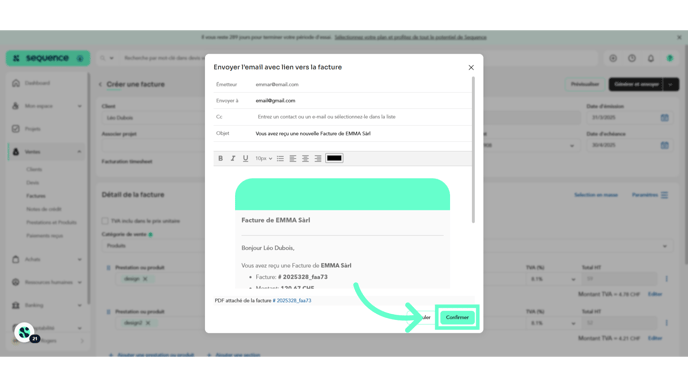
Task: Remove the design2 tag with its X
Action: point(148,323)
